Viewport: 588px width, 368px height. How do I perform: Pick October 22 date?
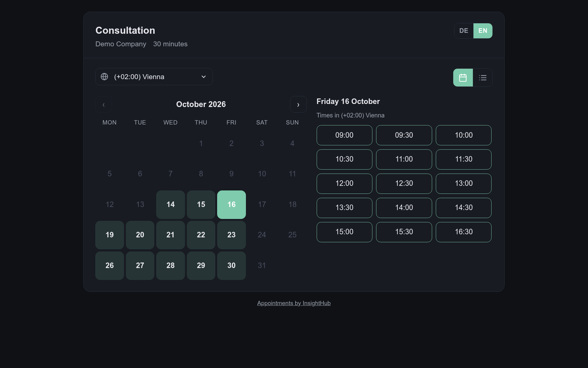tap(201, 235)
